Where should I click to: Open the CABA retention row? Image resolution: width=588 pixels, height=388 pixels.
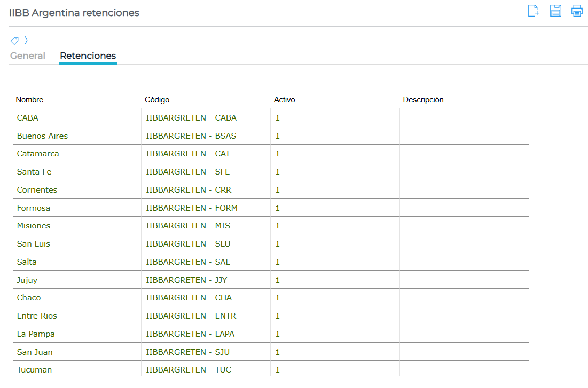coord(28,118)
